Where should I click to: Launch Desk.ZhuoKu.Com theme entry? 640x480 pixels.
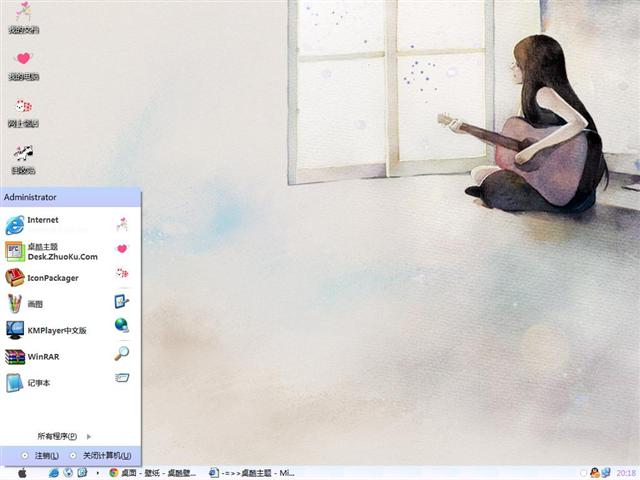pos(51,251)
